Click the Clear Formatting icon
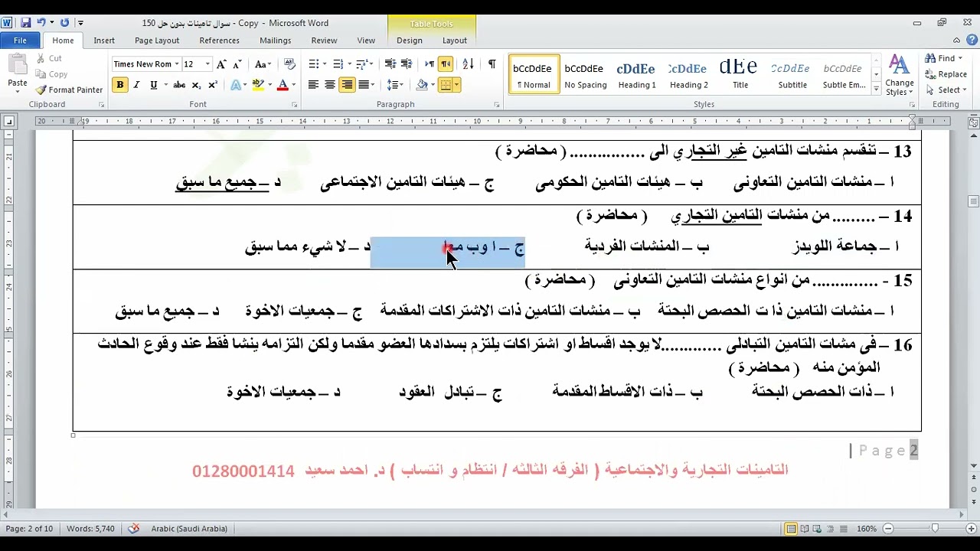 [x=289, y=64]
